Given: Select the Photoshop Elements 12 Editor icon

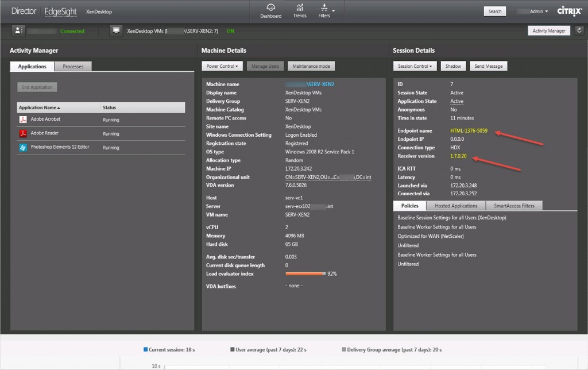Looking at the screenshot, I should 24,147.
